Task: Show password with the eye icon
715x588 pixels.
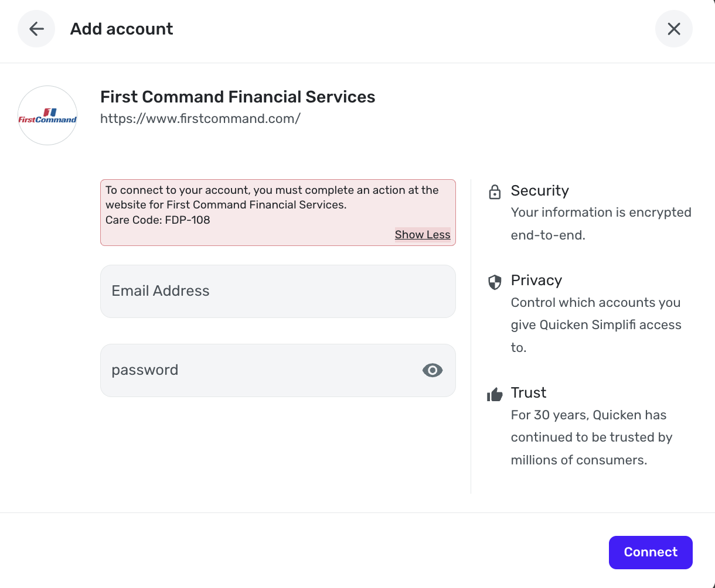Action: tap(433, 370)
